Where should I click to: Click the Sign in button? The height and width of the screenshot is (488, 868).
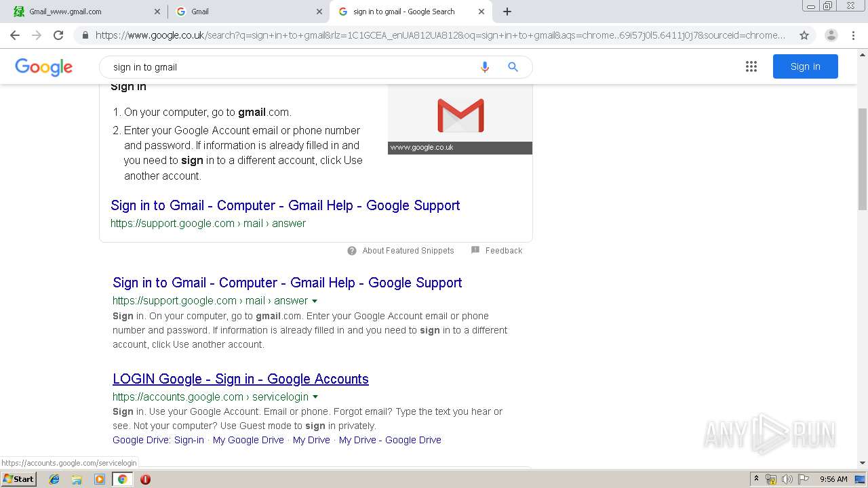(x=805, y=66)
